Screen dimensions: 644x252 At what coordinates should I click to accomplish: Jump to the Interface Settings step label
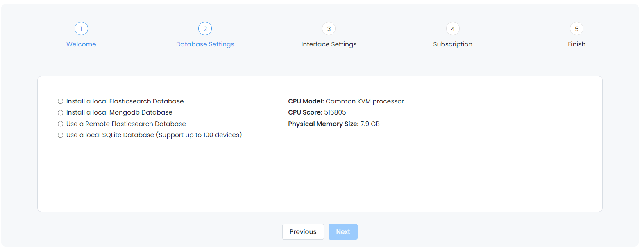point(329,44)
